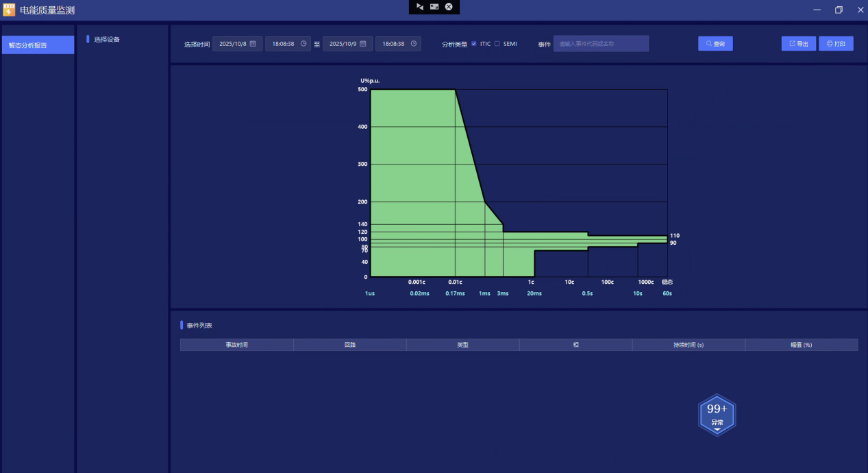The height and width of the screenshot is (473, 868).
Task: Click the 事故时间 column header
Action: (x=236, y=345)
